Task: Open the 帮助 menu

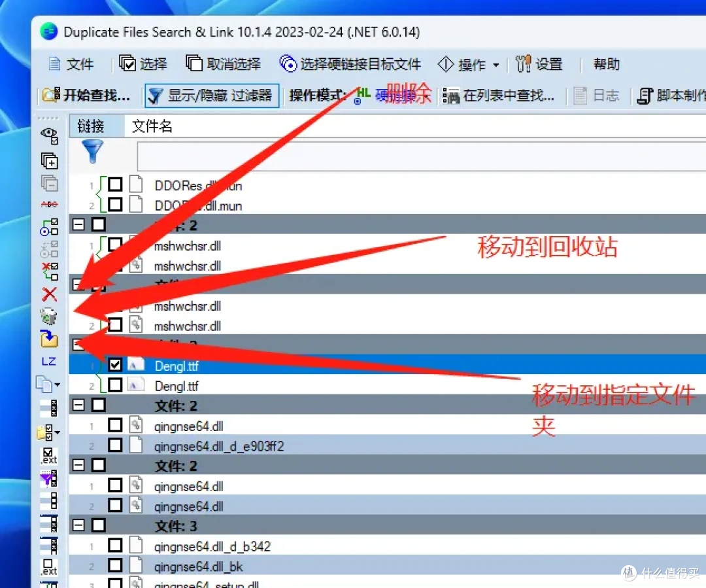Action: [606, 63]
